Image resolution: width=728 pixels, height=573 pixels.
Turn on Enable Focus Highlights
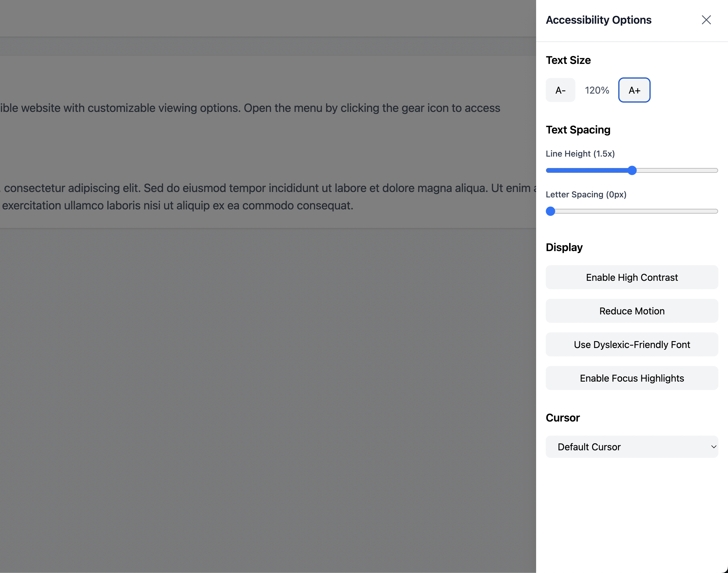pyautogui.click(x=632, y=378)
